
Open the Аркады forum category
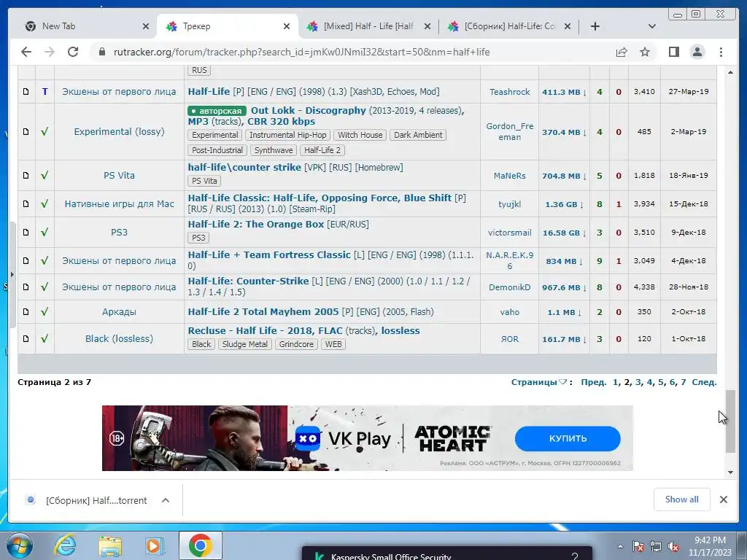point(119,312)
